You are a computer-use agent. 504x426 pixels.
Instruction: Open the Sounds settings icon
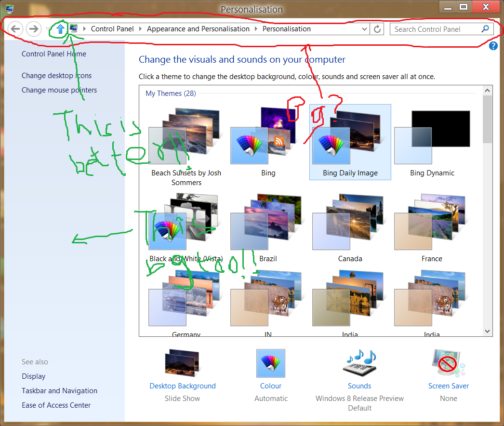[359, 363]
